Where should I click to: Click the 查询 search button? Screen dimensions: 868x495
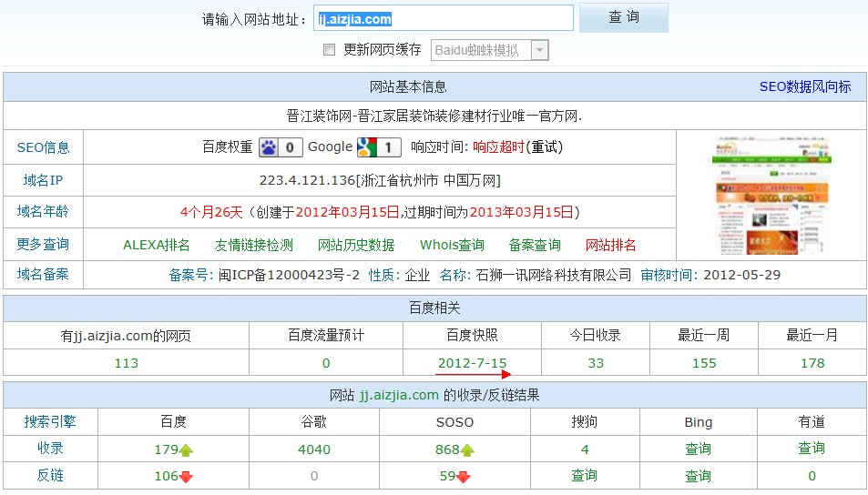(x=623, y=18)
